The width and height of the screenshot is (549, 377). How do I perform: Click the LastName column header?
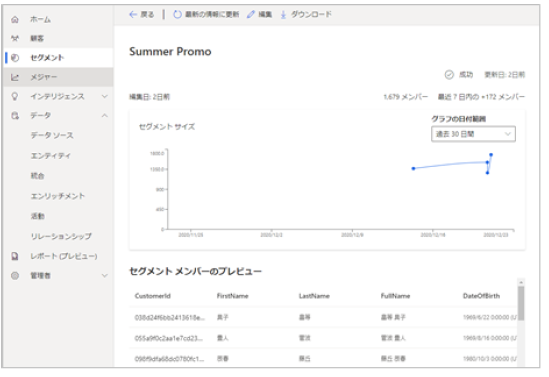314,296
